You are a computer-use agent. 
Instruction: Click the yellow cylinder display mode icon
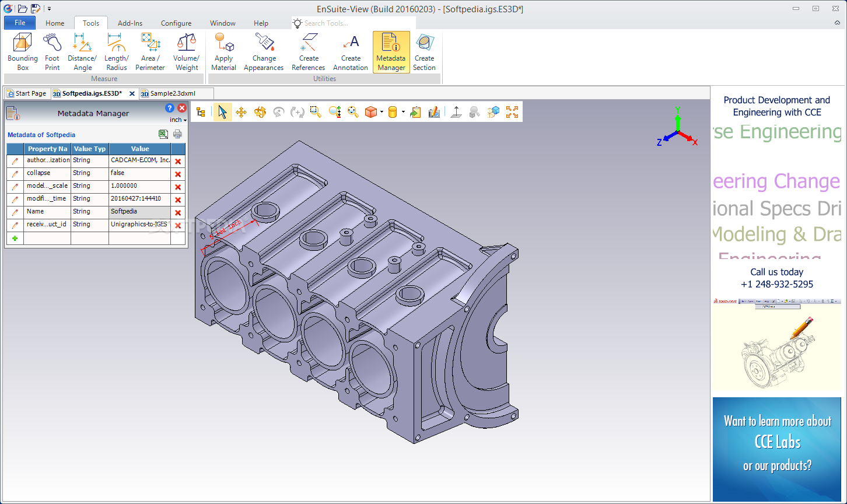coord(393,112)
